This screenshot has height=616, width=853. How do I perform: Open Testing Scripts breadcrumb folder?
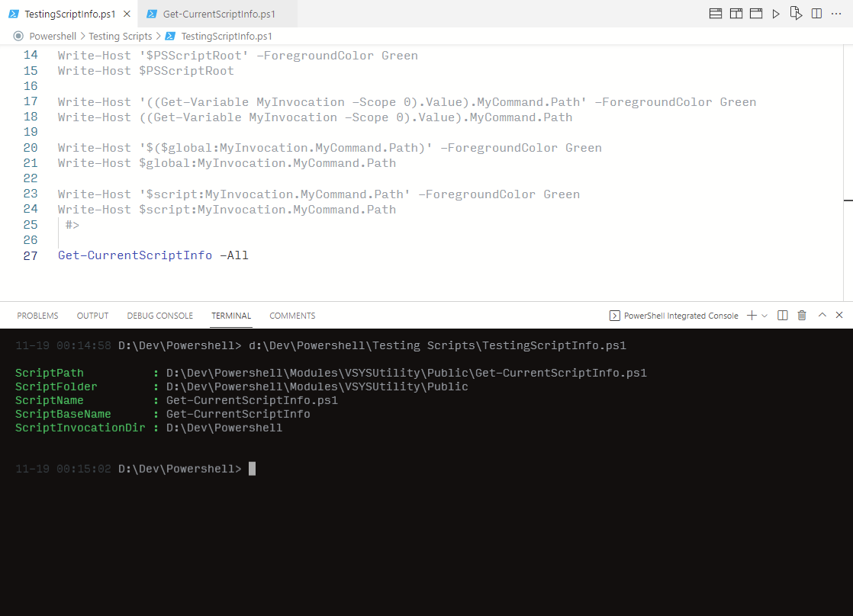121,36
